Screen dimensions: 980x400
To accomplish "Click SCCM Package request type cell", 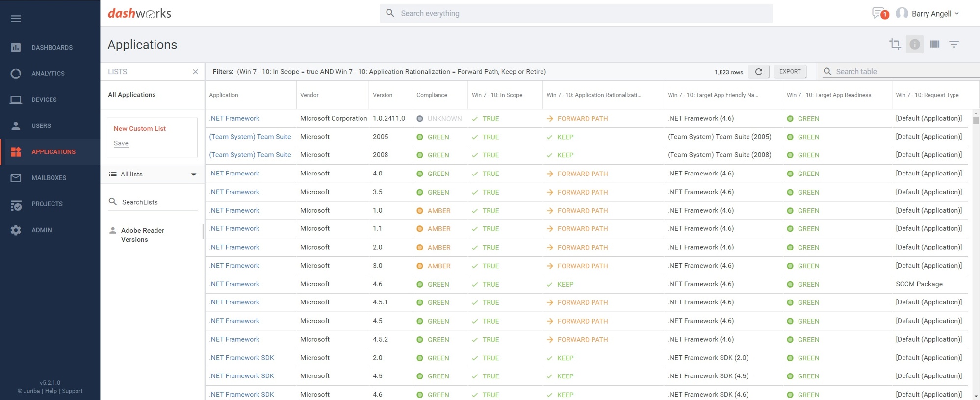I will coord(919,284).
